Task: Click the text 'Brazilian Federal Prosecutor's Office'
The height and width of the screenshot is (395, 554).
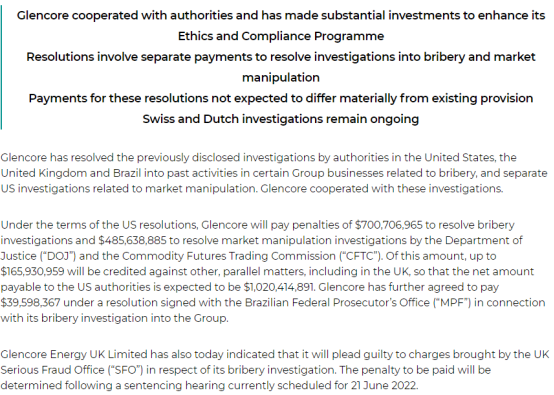Action: (337, 303)
